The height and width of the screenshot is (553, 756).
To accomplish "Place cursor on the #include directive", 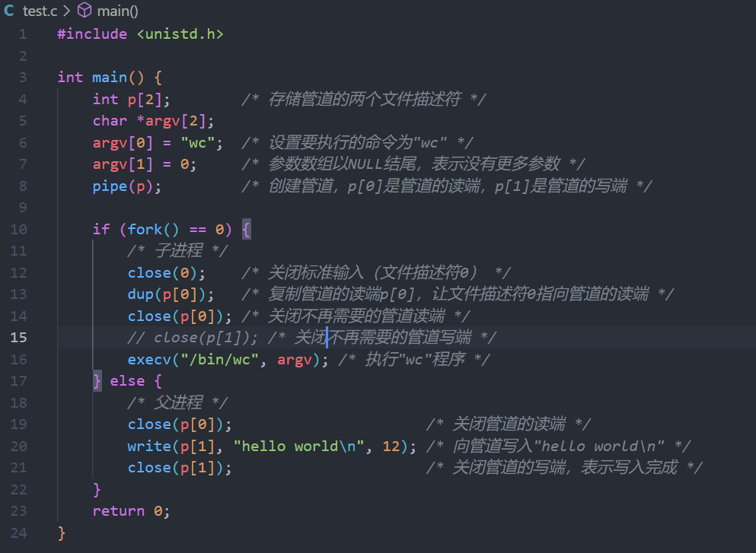I will pos(91,34).
